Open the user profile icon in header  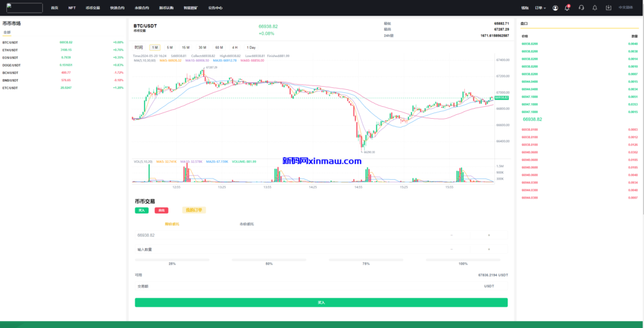[555, 8]
